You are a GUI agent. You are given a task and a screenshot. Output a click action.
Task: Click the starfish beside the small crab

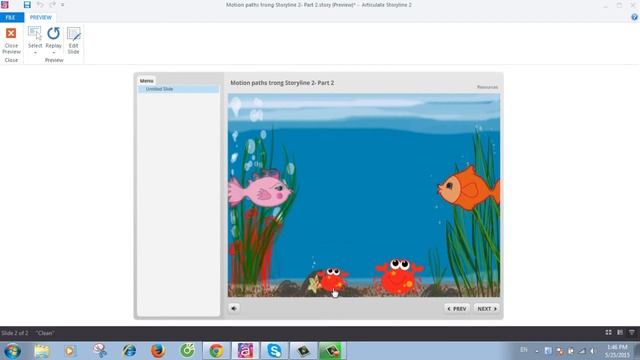313,284
